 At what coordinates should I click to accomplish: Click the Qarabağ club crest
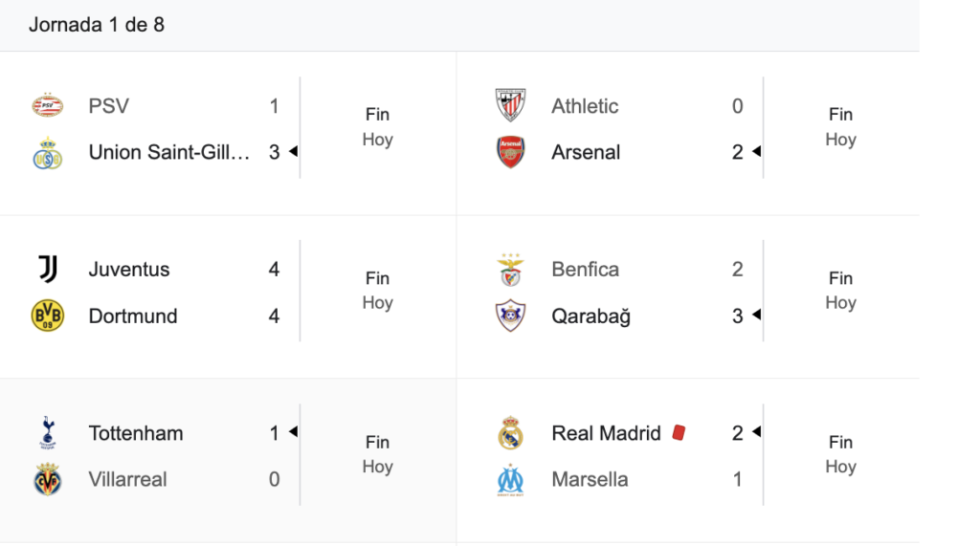point(510,317)
